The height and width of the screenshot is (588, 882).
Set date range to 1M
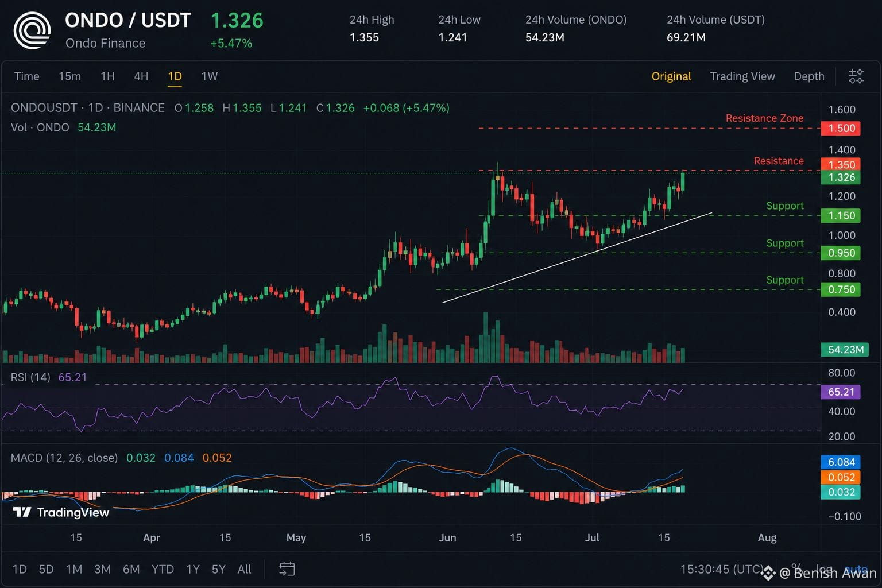click(x=74, y=569)
